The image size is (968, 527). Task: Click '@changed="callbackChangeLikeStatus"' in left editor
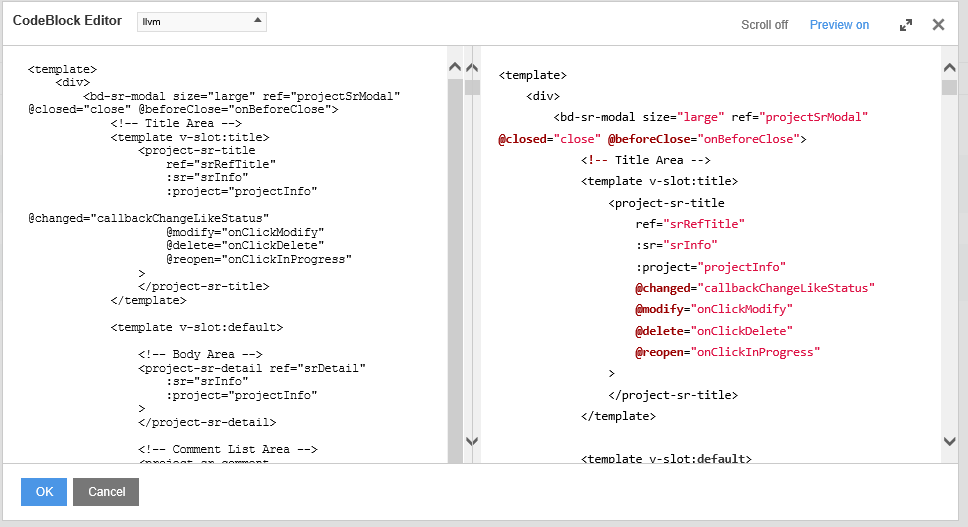pos(149,218)
